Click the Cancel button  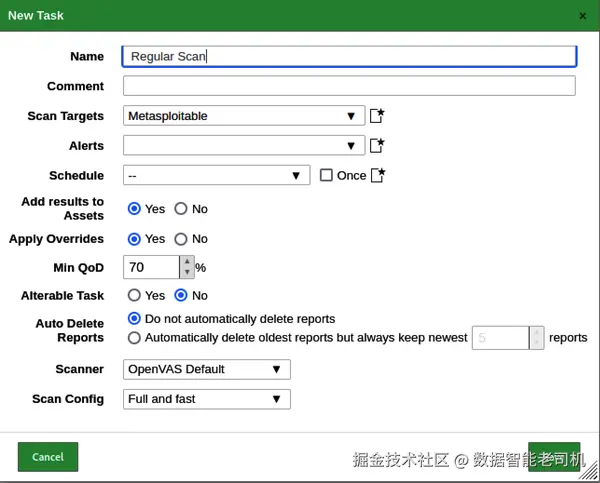[x=48, y=457]
